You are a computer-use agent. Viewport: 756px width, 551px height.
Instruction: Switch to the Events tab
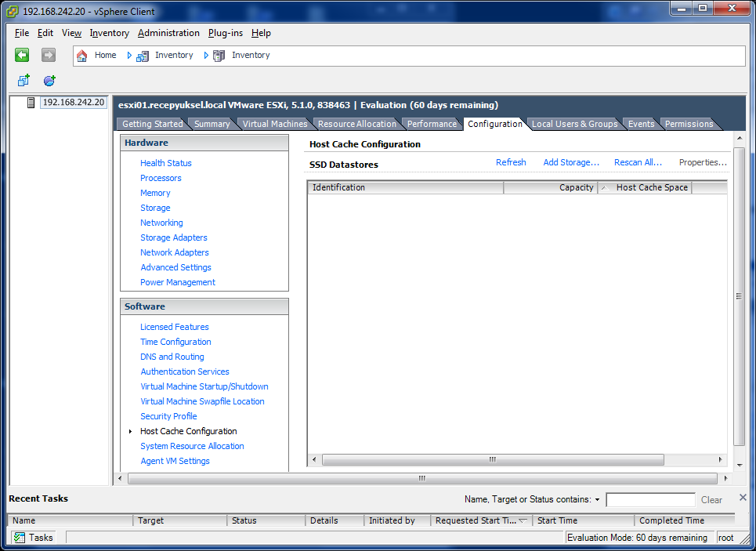click(x=642, y=124)
